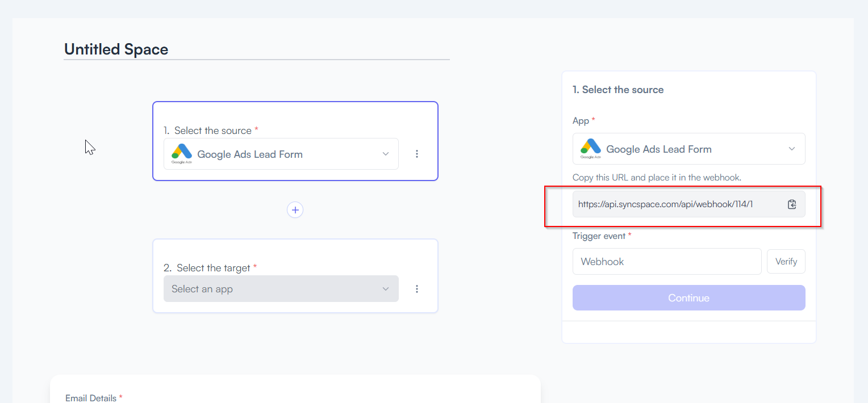The image size is (868, 403).
Task: Click the Continue button
Action: (688, 298)
